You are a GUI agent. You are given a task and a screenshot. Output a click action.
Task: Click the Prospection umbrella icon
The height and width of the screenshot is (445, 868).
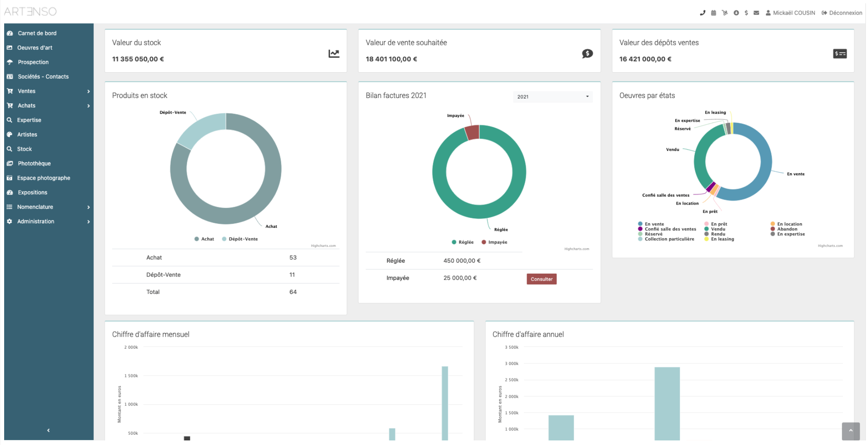[10, 62]
